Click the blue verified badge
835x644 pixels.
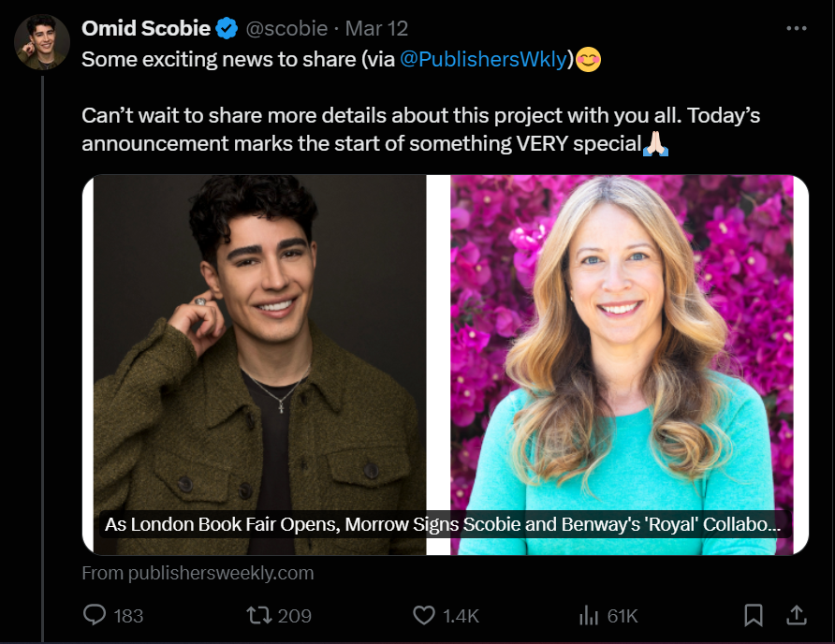227,29
